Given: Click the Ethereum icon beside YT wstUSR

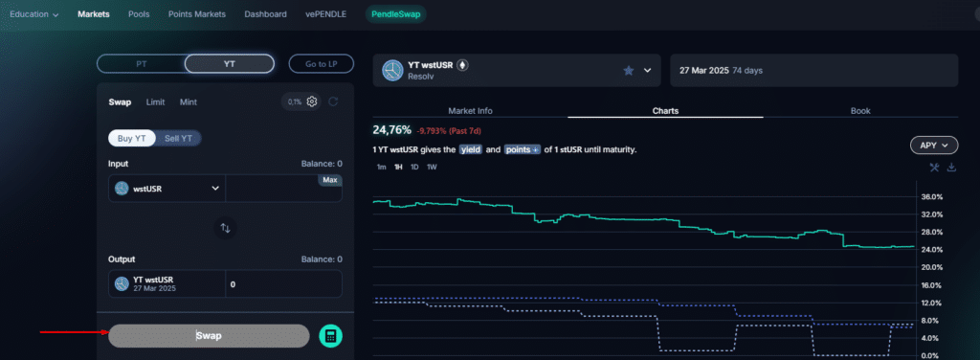Looking at the screenshot, I should coord(462,65).
